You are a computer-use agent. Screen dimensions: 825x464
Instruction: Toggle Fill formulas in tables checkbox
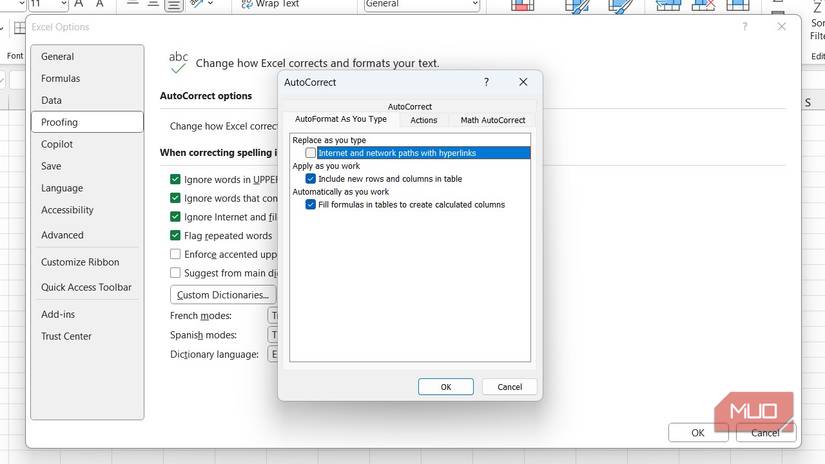coord(310,204)
